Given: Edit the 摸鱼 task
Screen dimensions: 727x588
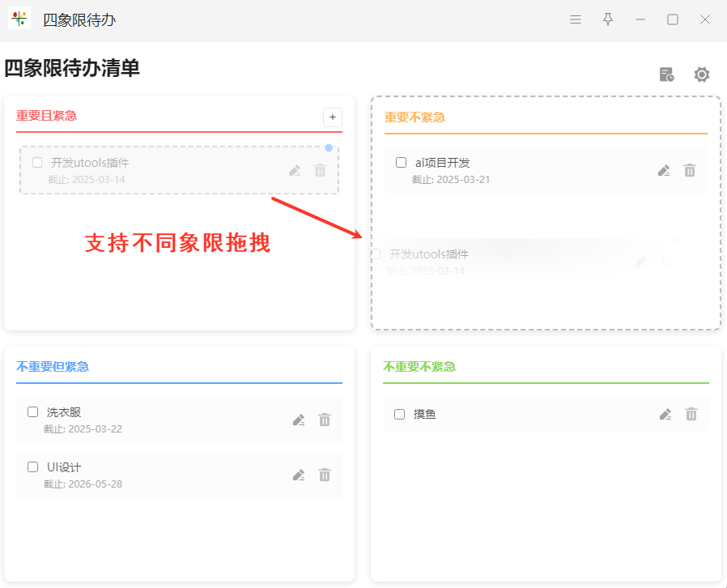Looking at the screenshot, I should click(x=665, y=414).
